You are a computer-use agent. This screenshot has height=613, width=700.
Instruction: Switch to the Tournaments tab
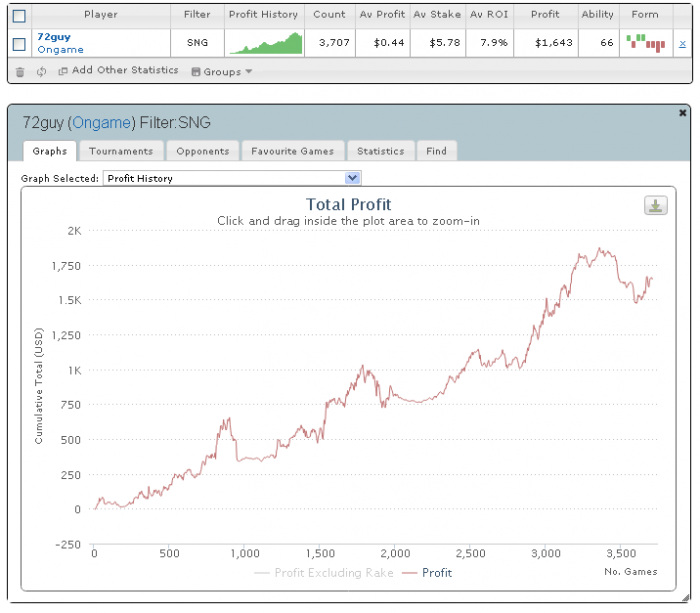click(x=121, y=151)
